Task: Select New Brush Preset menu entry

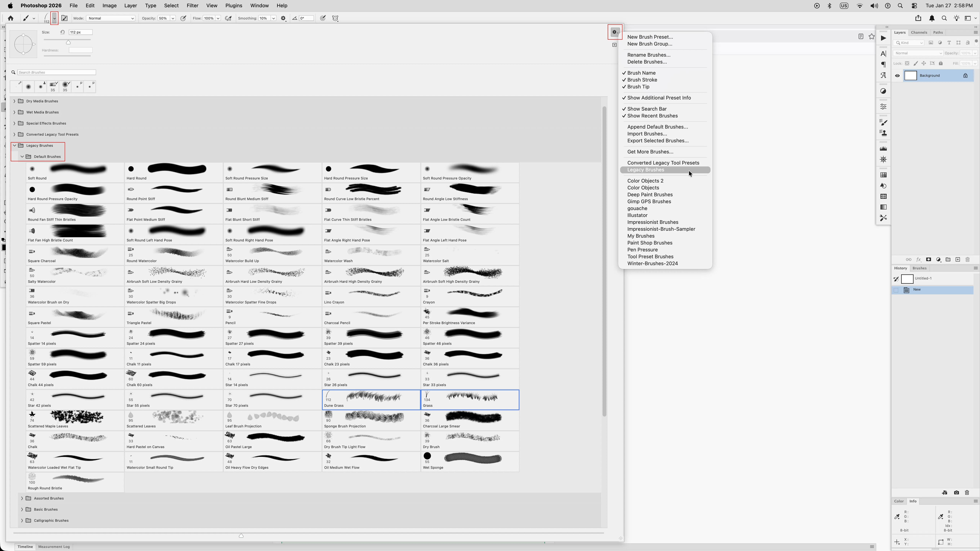Action: coord(650,37)
